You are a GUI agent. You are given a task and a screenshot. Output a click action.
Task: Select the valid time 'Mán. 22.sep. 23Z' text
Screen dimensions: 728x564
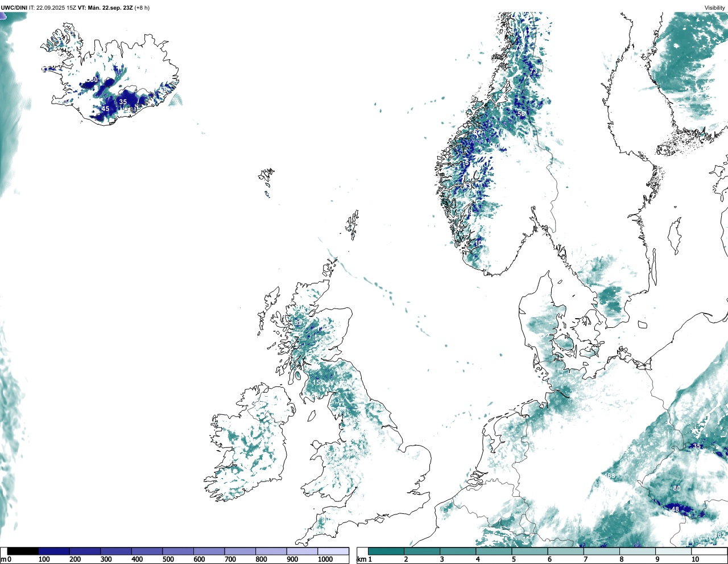(x=110, y=8)
